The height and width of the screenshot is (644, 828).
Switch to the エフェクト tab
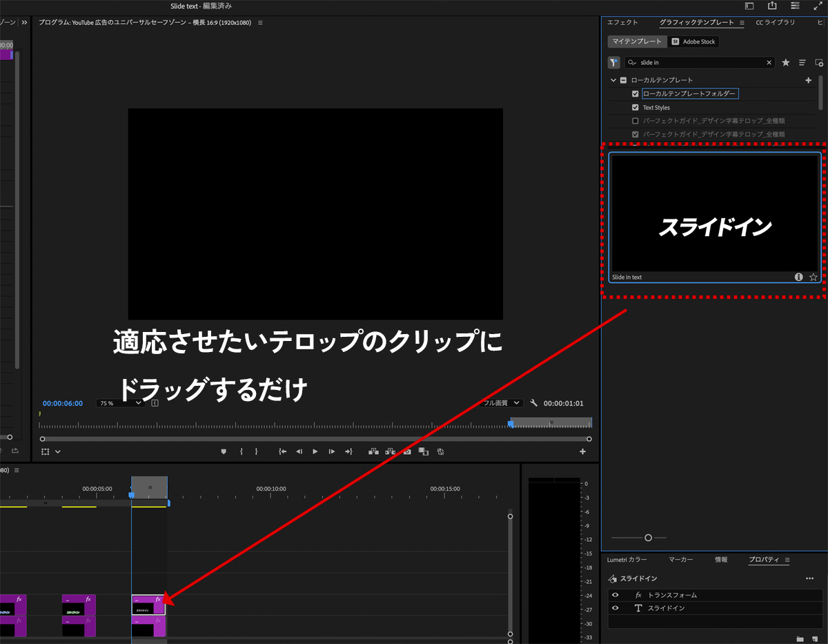tap(622, 23)
